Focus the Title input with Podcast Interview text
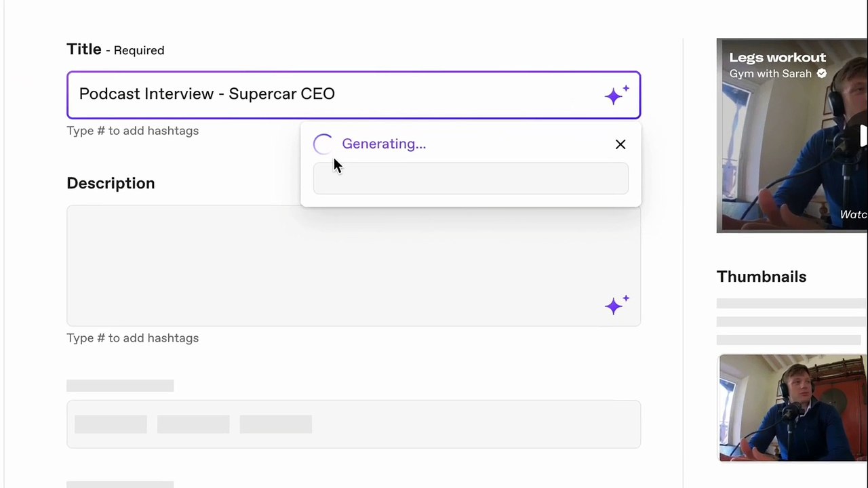The width and height of the screenshot is (868, 488). [353, 95]
